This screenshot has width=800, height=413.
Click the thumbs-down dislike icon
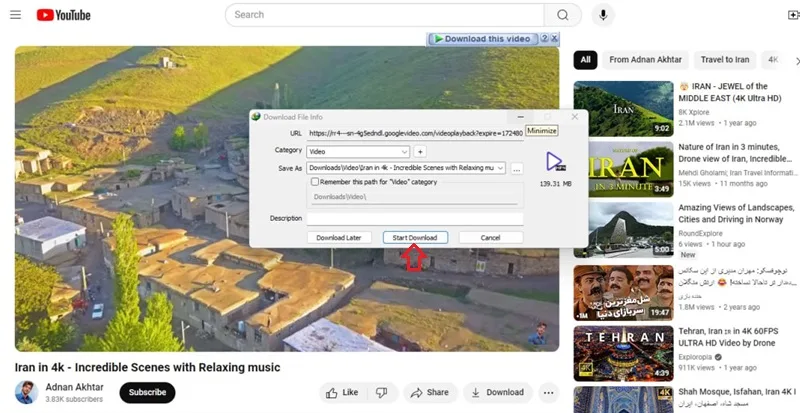coord(381,392)
